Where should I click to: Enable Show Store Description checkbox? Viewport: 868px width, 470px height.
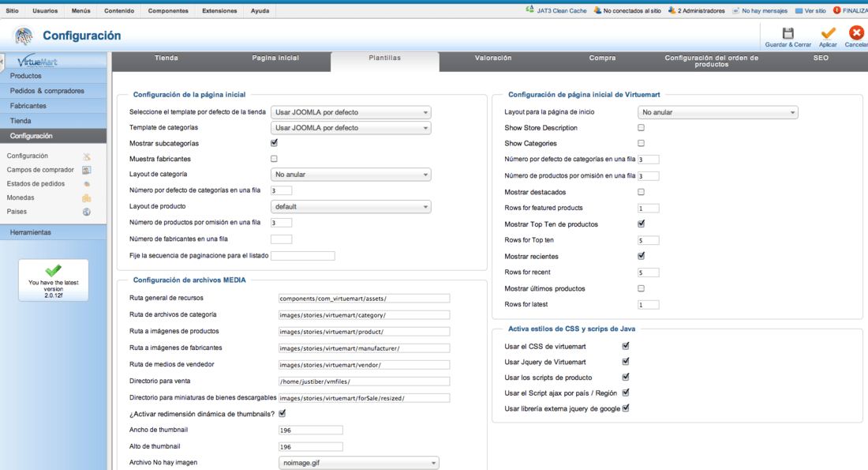pyautogui.click(x=641, y=127)
